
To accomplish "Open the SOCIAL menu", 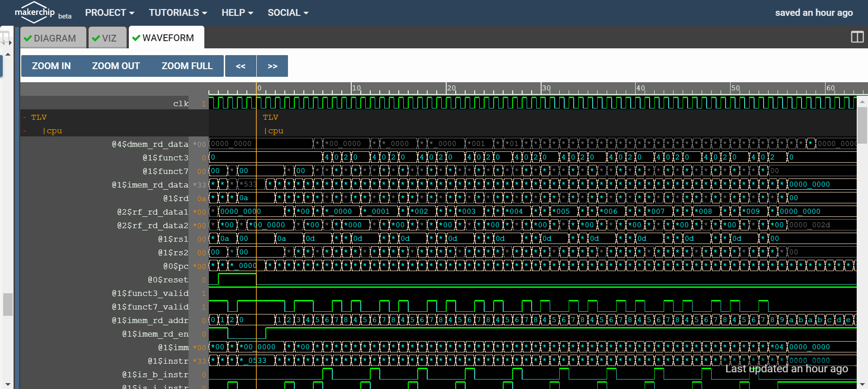I will click(x=288, y=13).
